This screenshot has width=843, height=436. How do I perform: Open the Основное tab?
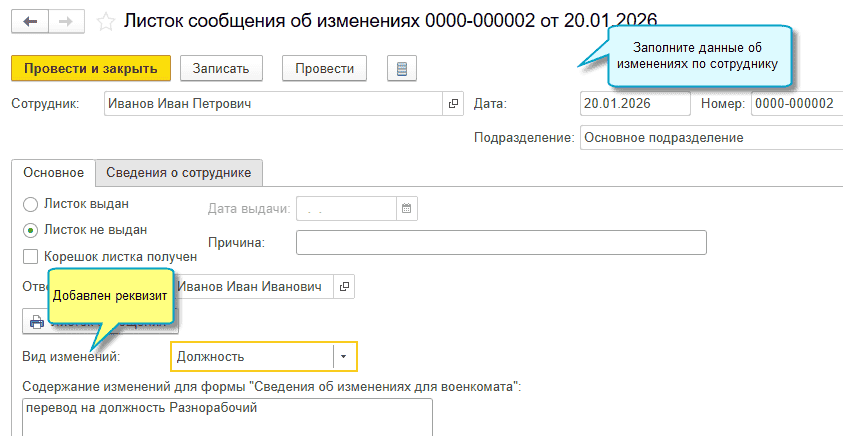(53, 172)
